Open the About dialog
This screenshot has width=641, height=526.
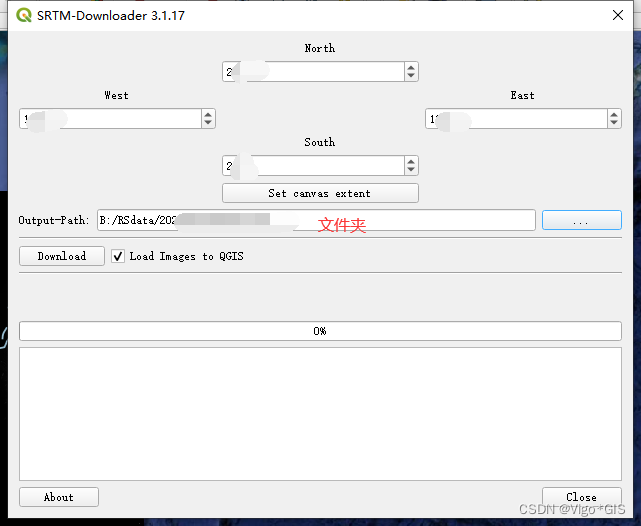point(58,497)
